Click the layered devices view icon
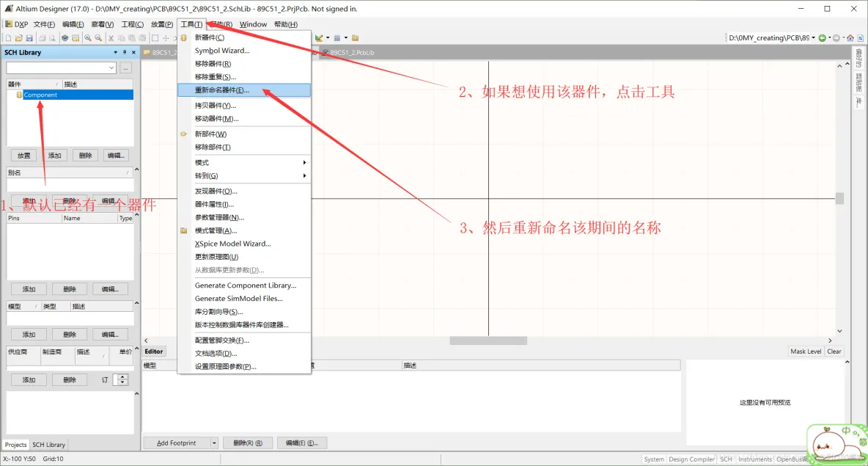Screen dimensions: 868x466 click(65, 38)
